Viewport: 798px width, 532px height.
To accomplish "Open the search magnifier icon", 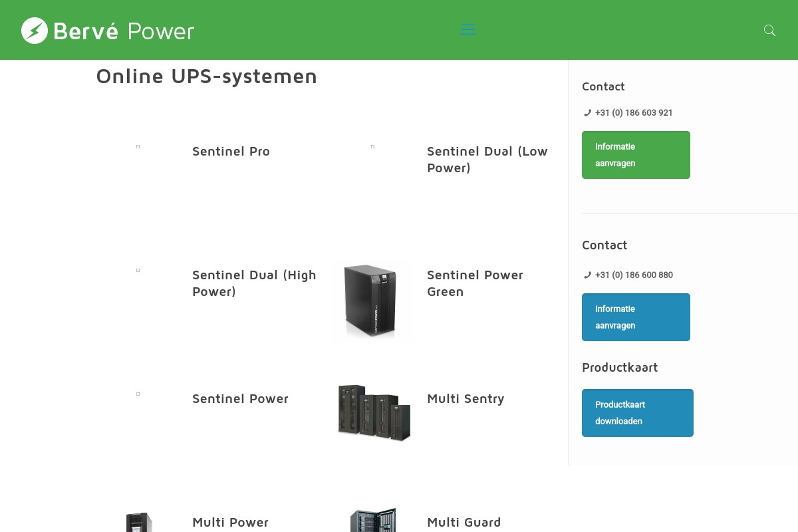I will click(x=769, y=31).
